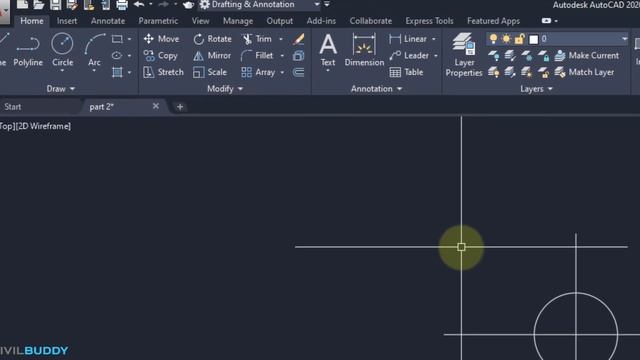Click Undo in quick access toolbar
The image size is (640, 360).
pyautogui.click(x=139, y=4)
